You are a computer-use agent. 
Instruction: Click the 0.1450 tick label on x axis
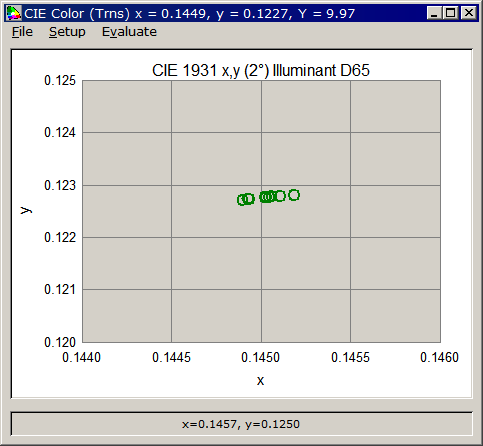pyautogui.click(x=260, y=357)
